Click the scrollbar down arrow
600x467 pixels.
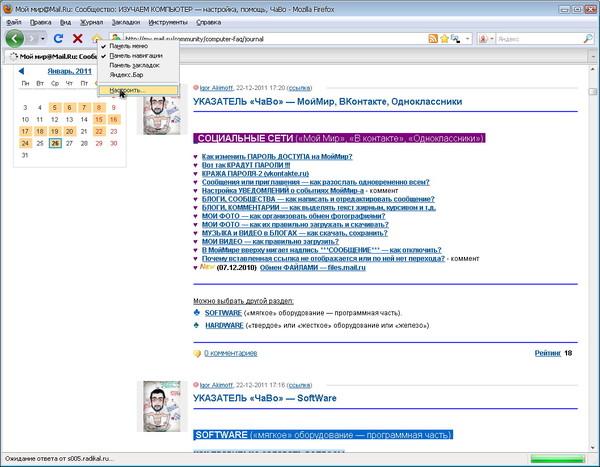pos(593,447)
